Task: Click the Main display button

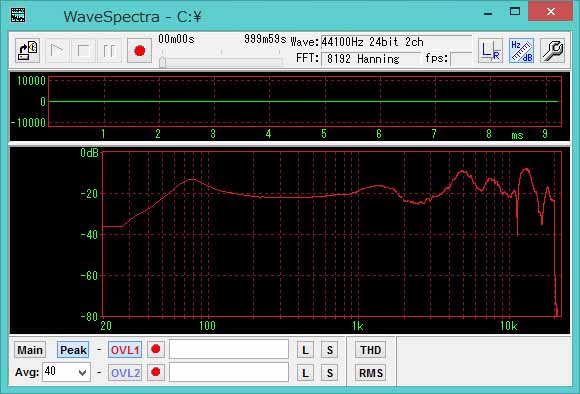Action: (x=30, y=350)
